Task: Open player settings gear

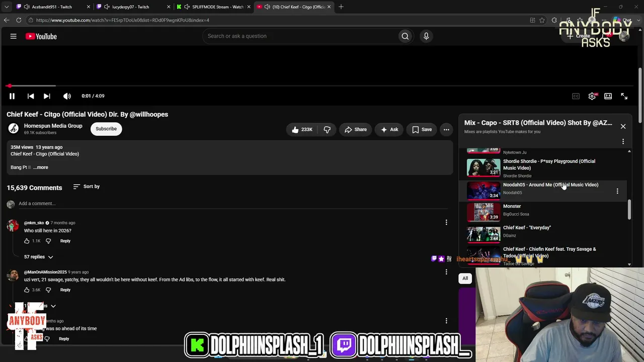Action: point(592,96)
